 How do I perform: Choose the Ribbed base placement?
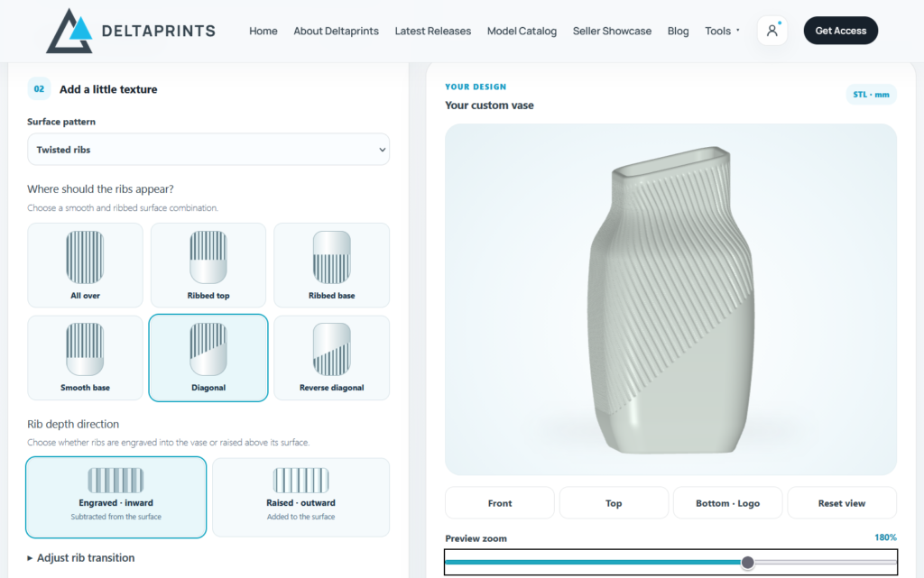[x=332, y=265]
